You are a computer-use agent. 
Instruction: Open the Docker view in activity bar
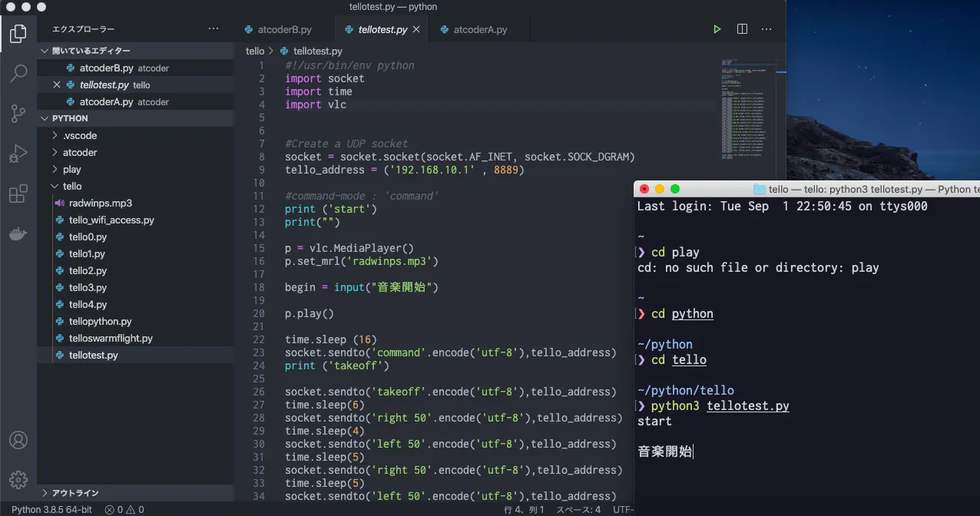(18, 234)
